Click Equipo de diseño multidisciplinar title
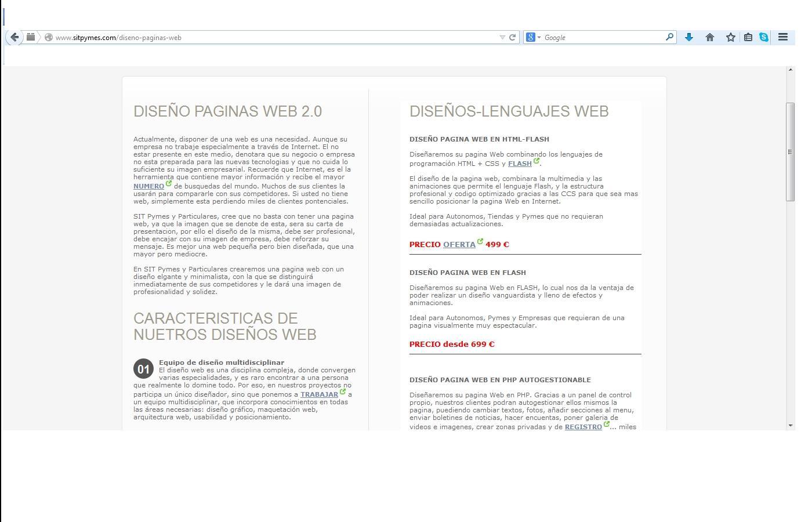The height and width of the screenshot is (522, 812). [222, 362]
